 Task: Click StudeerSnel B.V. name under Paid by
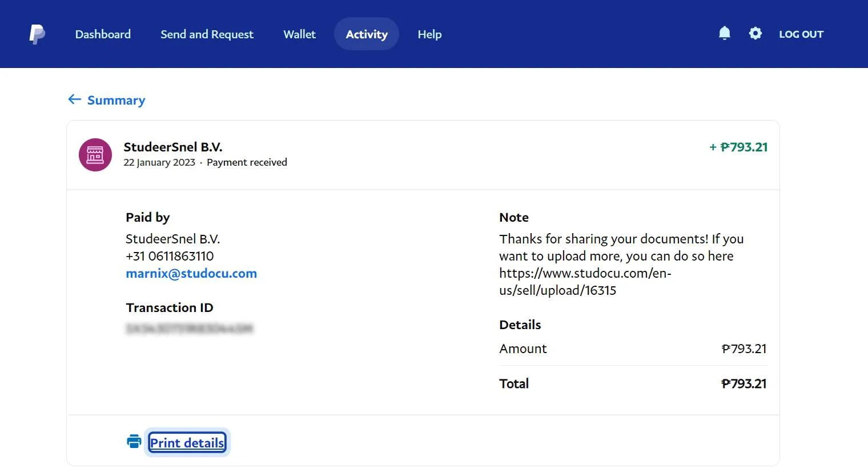[x=173, y=239]
